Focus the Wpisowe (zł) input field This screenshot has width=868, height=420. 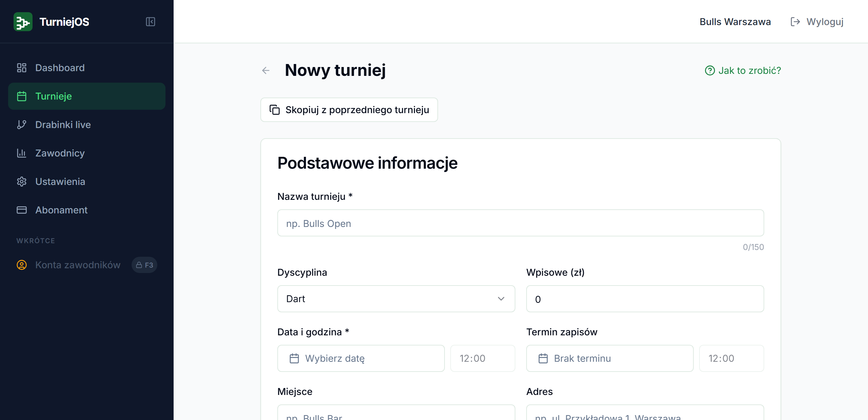tap(645, 299)
